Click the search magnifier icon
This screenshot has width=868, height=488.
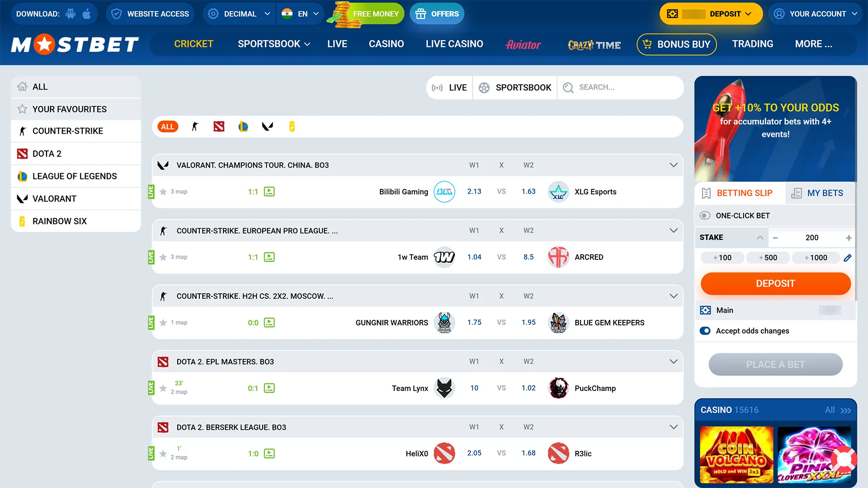(x=568, y=88)
